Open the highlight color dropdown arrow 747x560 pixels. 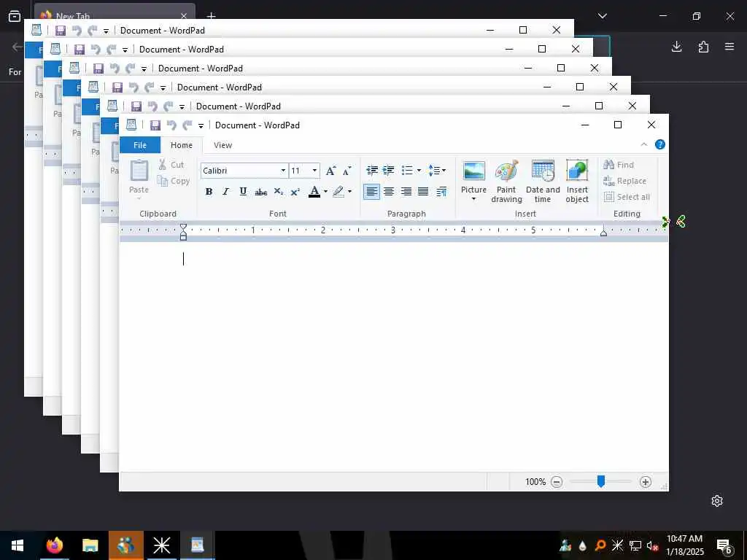349,192
